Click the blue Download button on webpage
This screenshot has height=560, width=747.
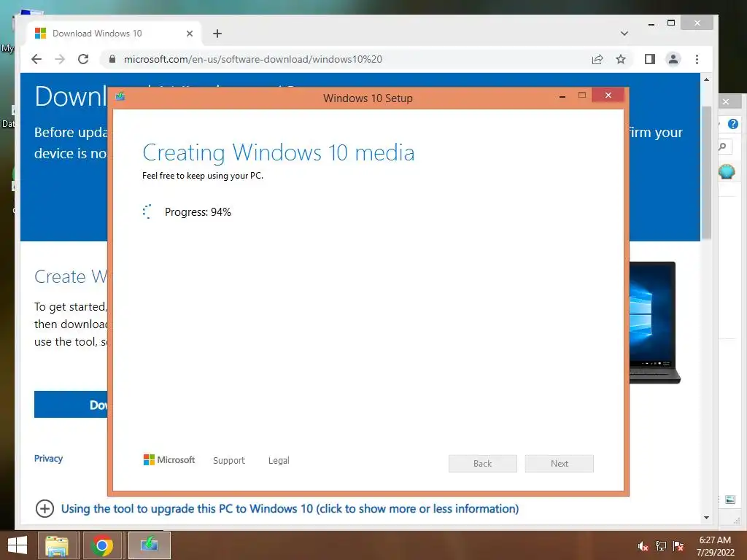(71, 404)
